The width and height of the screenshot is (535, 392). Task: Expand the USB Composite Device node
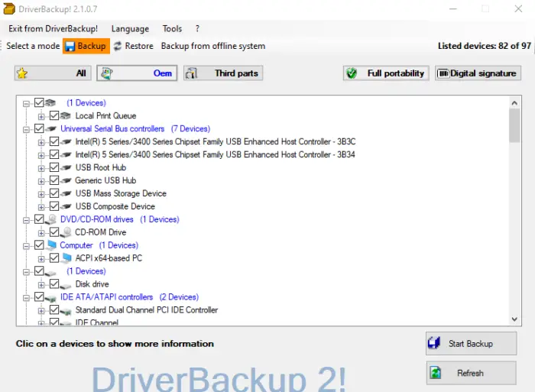[41, 207]
